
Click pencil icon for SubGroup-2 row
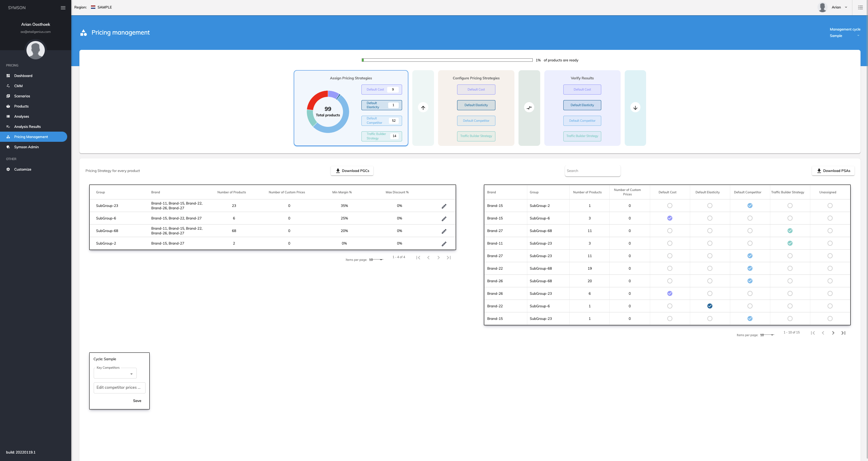click(444, 244)
